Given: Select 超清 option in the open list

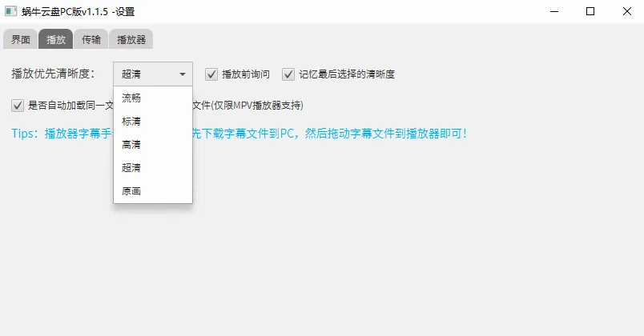Looking at the screenshot, I should click(153, 168).
